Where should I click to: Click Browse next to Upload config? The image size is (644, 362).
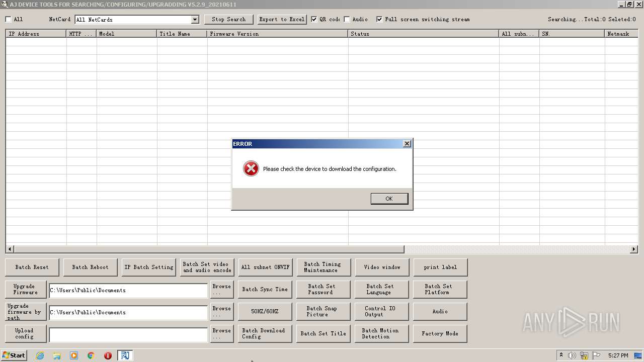[222, 333]
